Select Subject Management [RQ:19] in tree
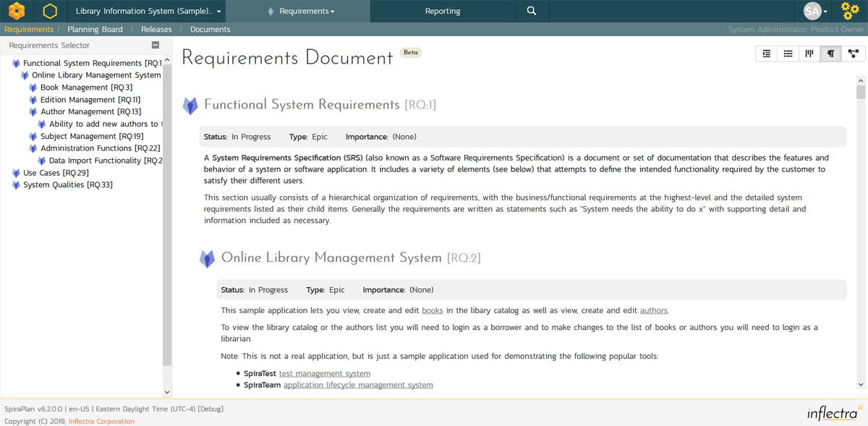 coord(92,137)
